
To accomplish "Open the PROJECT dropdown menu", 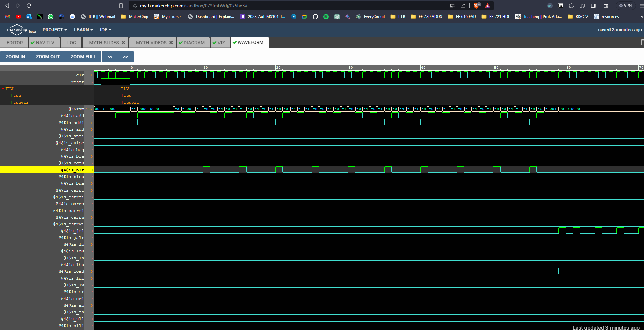I will pos(54,30).
